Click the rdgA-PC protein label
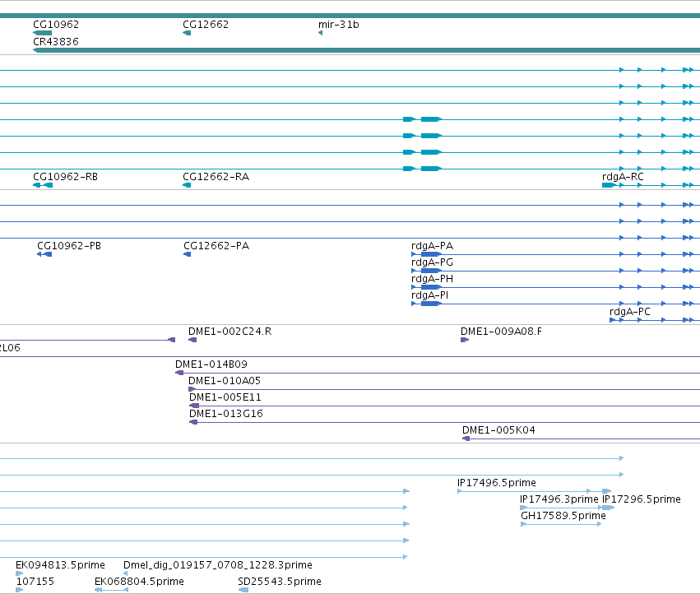The height and width of the screenshot is (594, 700). [x=630, y=312]
